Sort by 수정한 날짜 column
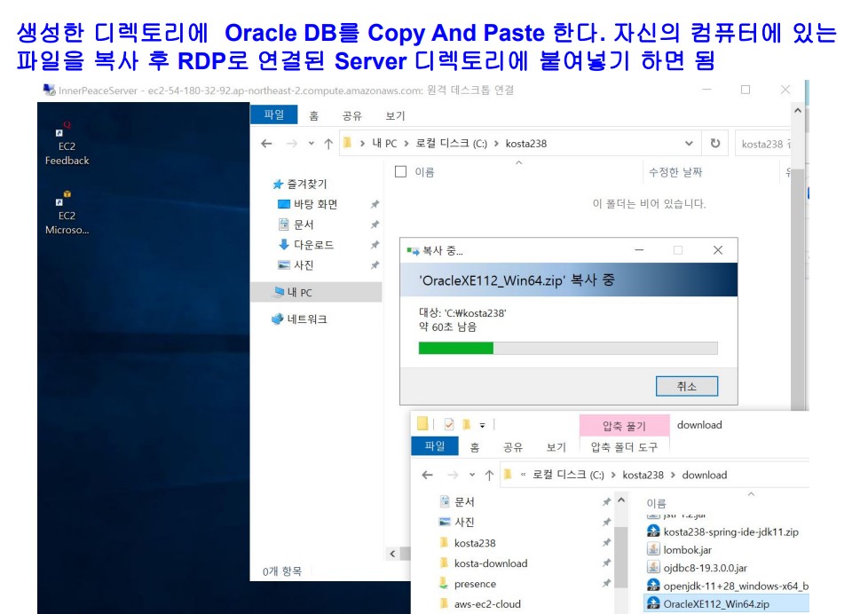The width and height of the screenshot is (868, 614). tap(675, 172)
